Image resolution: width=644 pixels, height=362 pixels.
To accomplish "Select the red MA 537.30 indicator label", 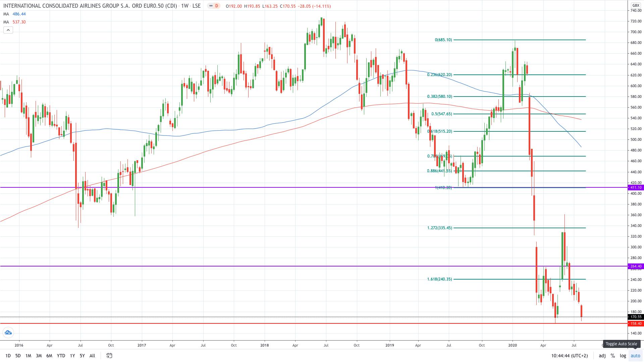I will [x=14, y=22].
